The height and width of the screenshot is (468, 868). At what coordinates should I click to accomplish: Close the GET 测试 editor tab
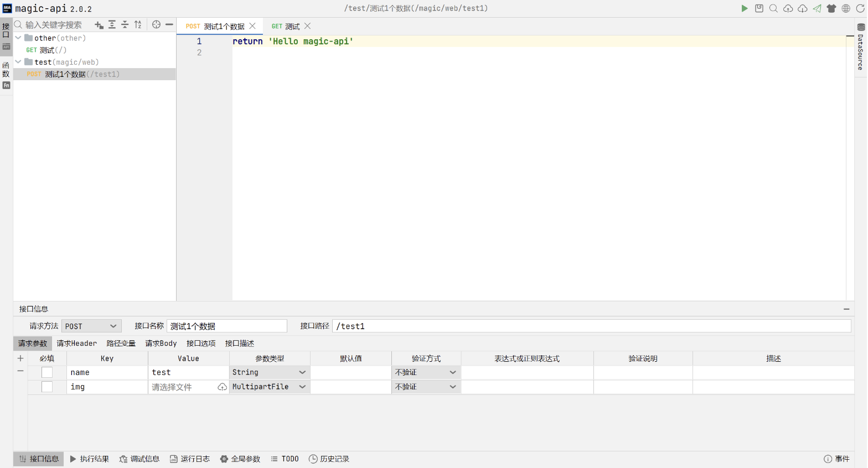(x=307, y=26)
